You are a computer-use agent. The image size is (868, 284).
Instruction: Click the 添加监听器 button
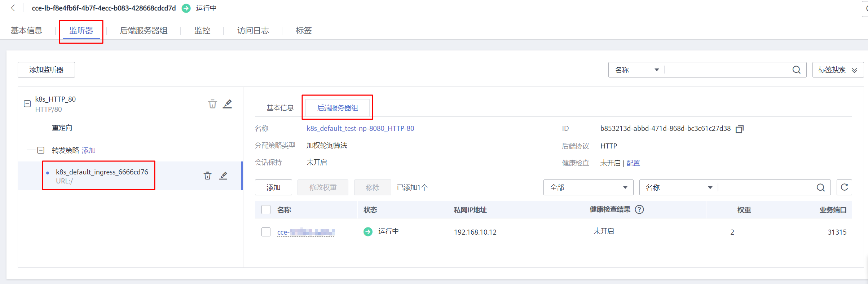(x=46, y=70)
